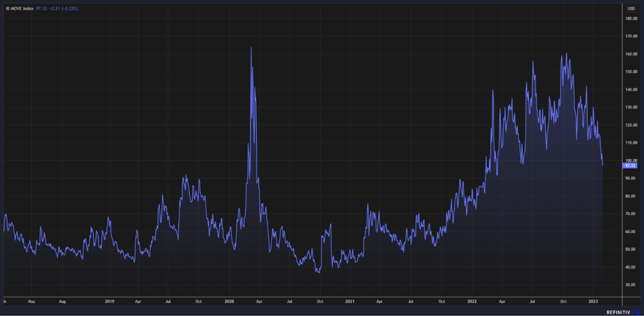The image size is (644, 316).
Task: Click the 2020 label on time axis
Action: coord(230,301)
